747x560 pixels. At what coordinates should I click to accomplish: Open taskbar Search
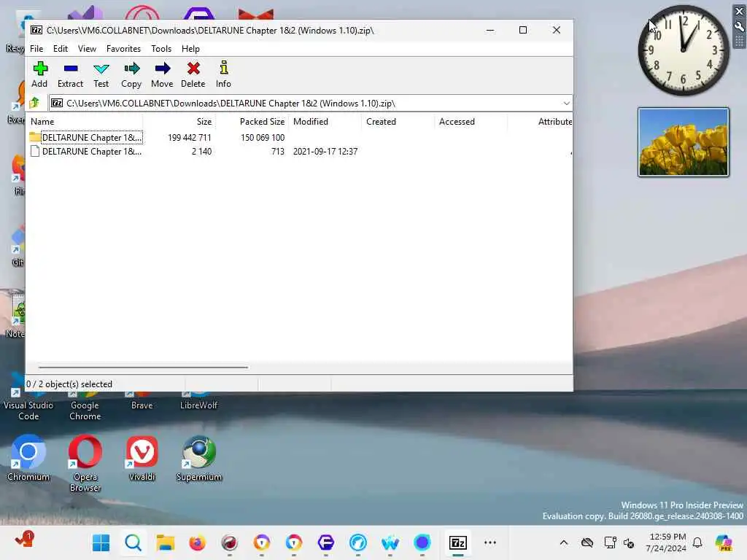133,542
